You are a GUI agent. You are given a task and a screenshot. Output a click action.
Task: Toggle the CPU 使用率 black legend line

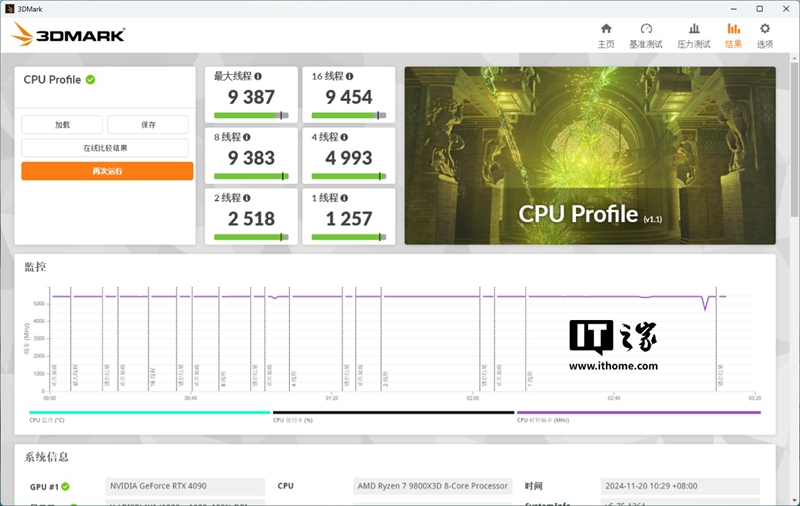(393, 412)
